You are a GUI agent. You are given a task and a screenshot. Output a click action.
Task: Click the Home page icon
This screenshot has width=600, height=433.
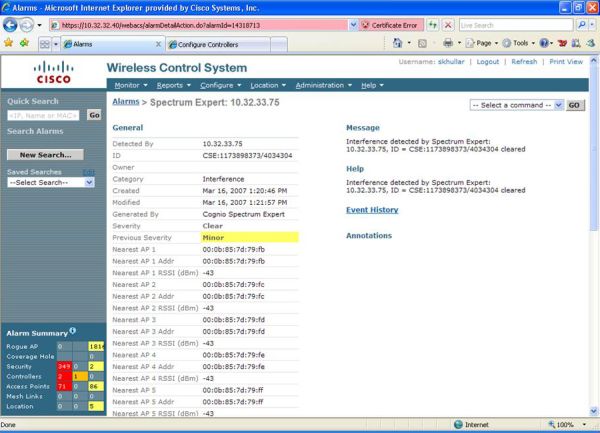point(398,43)
